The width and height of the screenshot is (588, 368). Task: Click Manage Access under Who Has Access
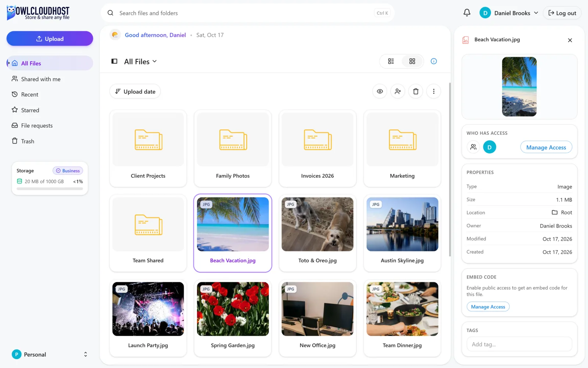546,147
